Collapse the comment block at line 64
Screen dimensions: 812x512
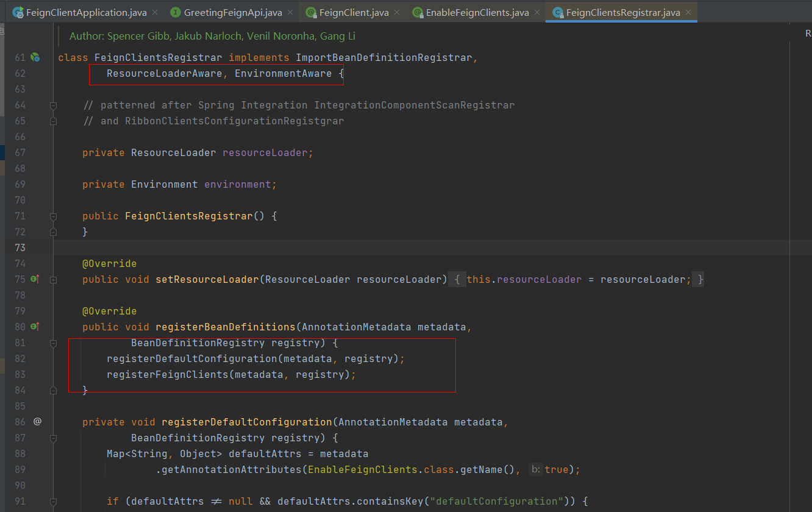click(53, 105)
